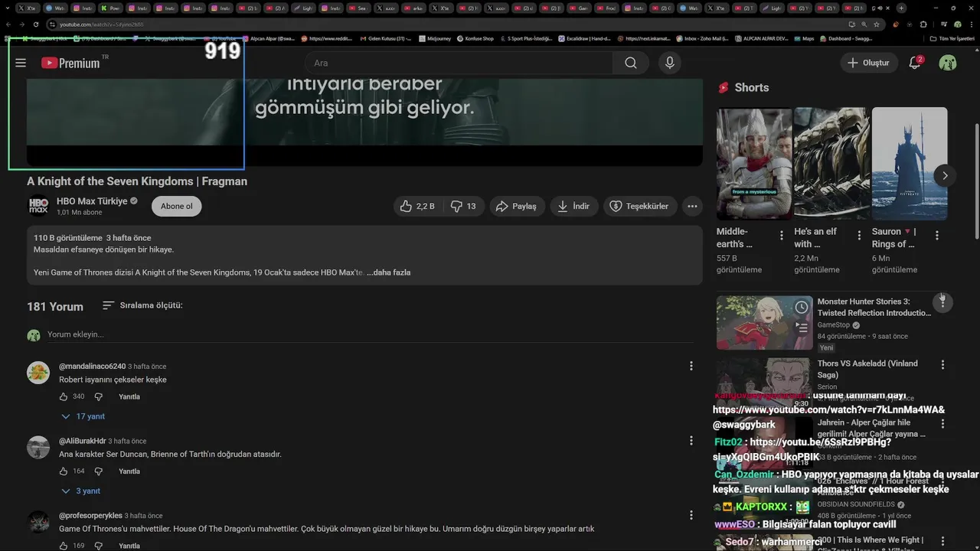Open options for Monster Hunter Stories 3 video

point(942,302)
